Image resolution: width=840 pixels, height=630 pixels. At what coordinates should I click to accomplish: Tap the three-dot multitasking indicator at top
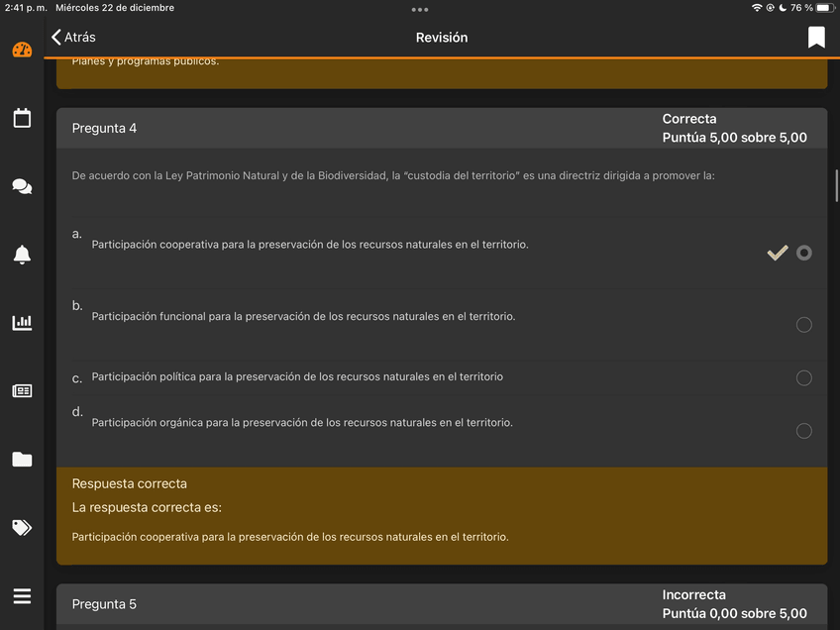(420, 10)
